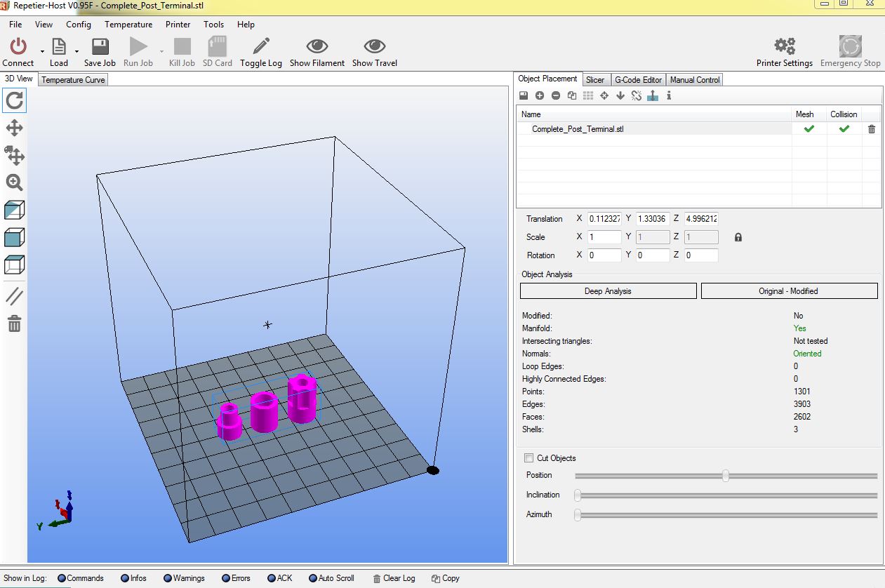Open the Connect dropdown arrow

(x=42, y=52)
